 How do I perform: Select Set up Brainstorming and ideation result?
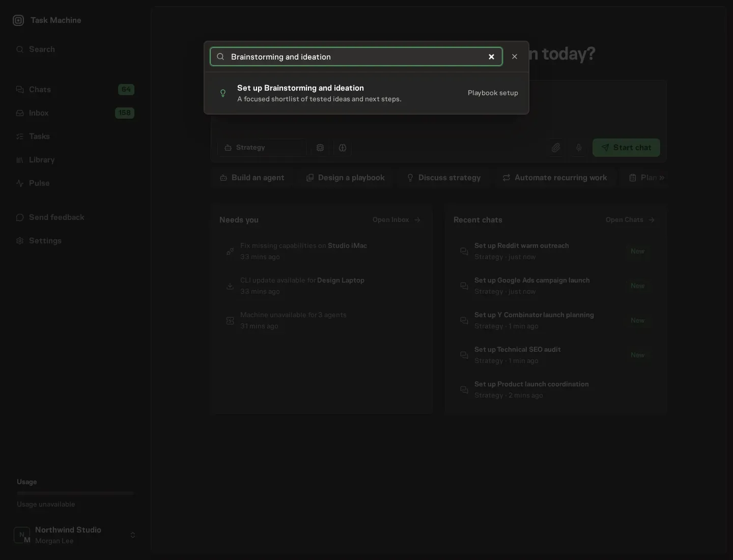366,93
